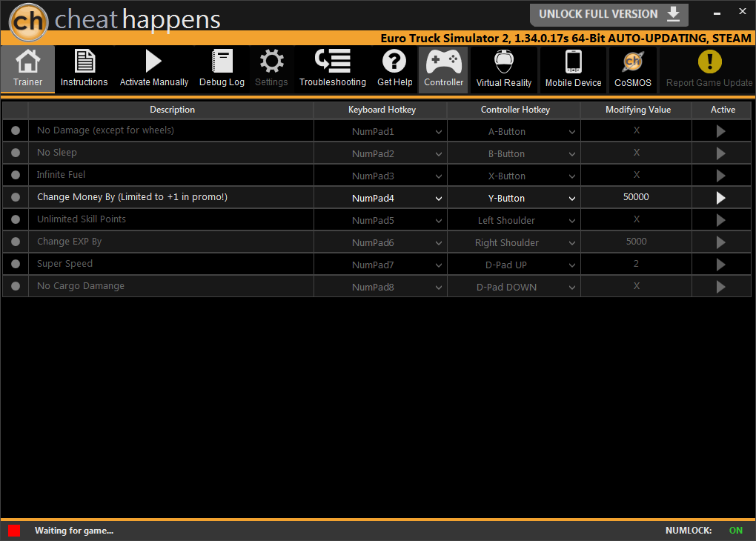Open the Trainer home tab
Viewport: 756px width, 541px height.
click(x=28, y=69)
